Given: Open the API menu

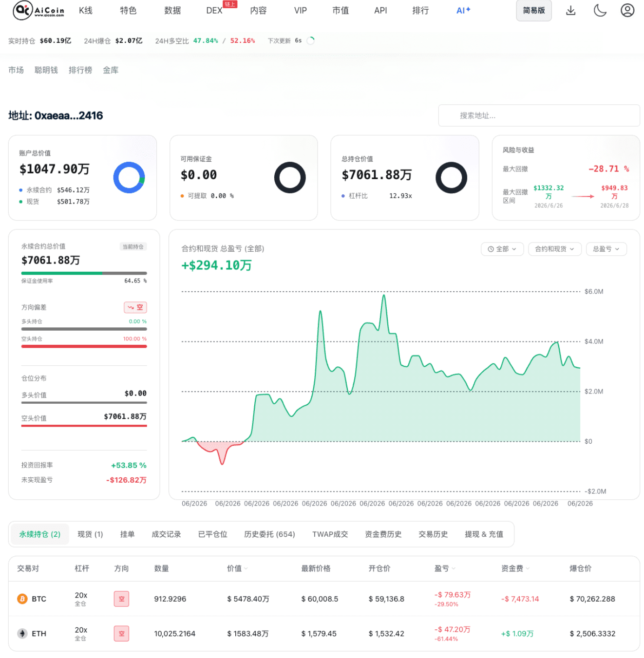Looking at the screenshot, I should coord(380,10).
